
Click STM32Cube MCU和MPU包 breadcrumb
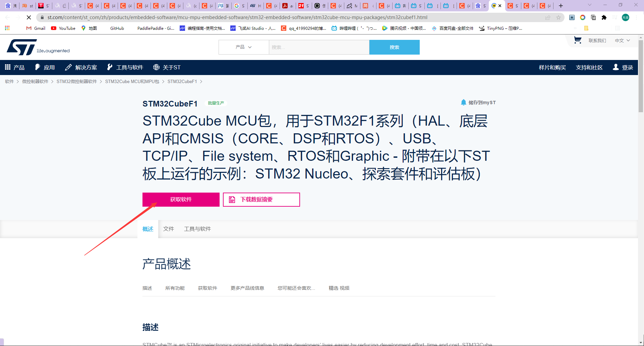click(x=132, y=81)
